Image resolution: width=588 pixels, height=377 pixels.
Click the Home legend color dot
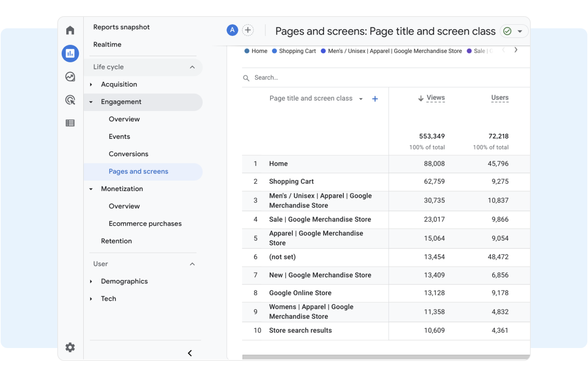tap(247, 51)
